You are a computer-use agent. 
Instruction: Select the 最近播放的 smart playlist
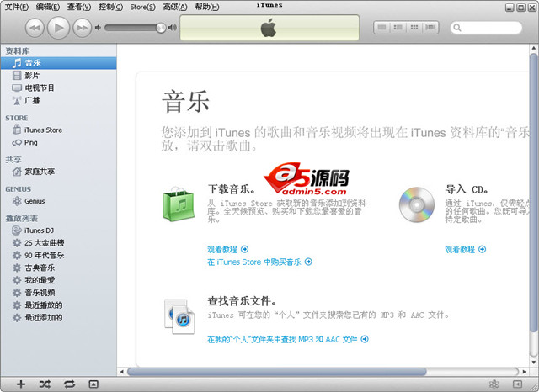(58, 305)
